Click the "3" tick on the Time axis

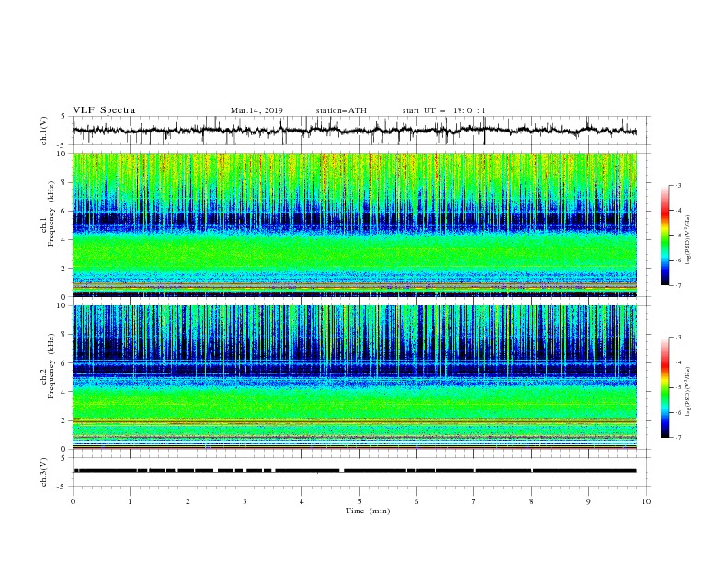pyautogui.click(x=245, y=501)
